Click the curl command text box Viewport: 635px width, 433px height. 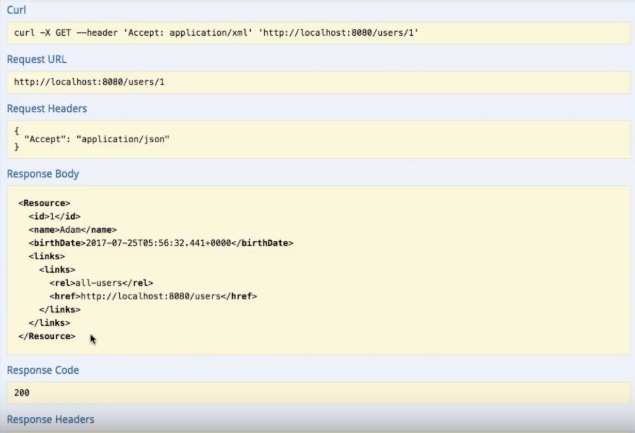[216, 33]
